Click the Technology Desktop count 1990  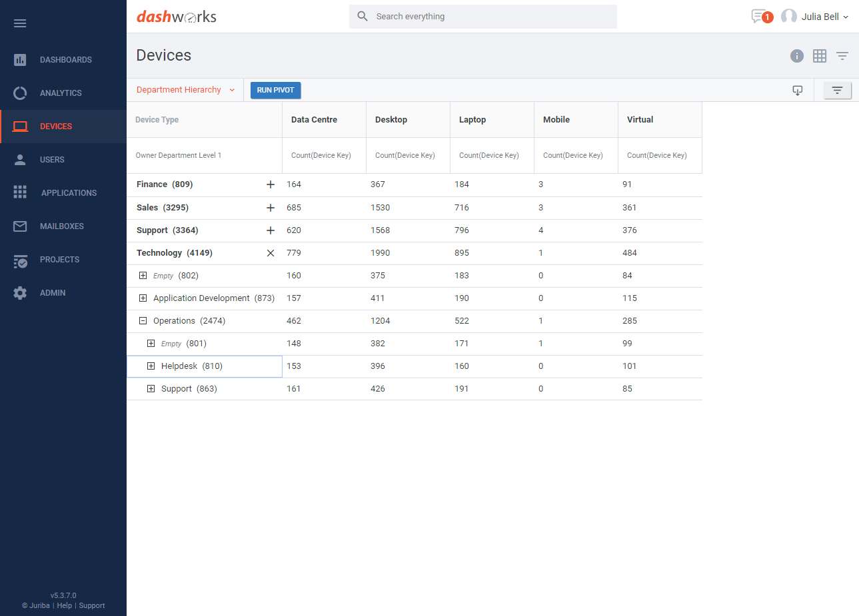click(380, 253)
